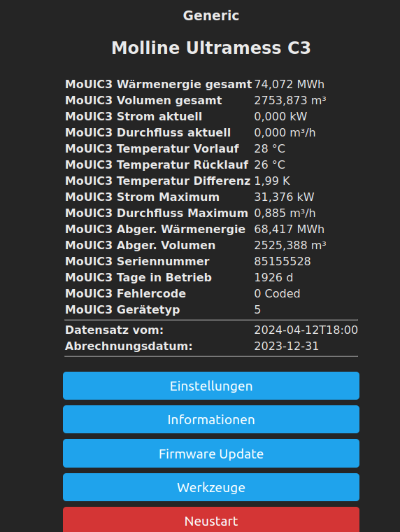Go to Firmware Update
Image resolution: width=400 pixels, height=532 pixels.
pyautogui.click(x=211, y=454)
